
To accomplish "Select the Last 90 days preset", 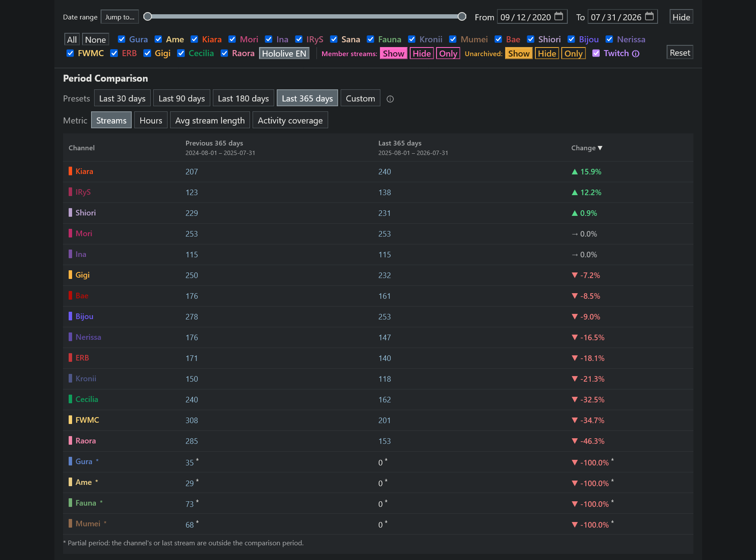I will (182, 98).
